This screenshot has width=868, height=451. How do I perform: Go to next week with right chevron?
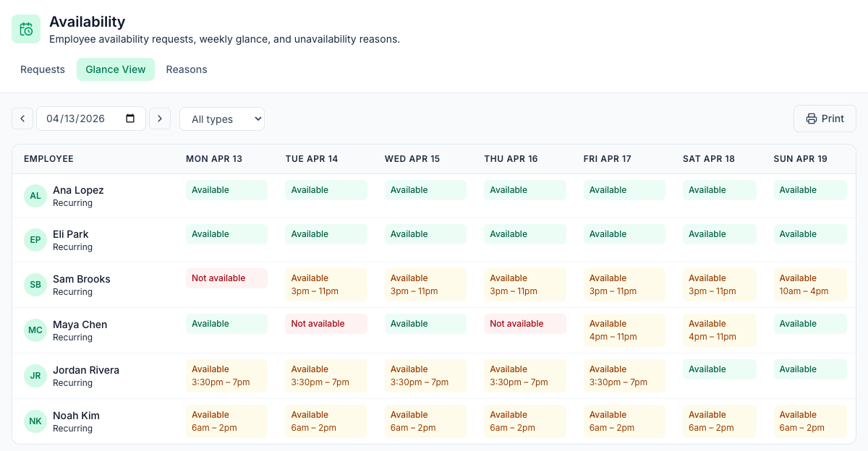(160, 119)
